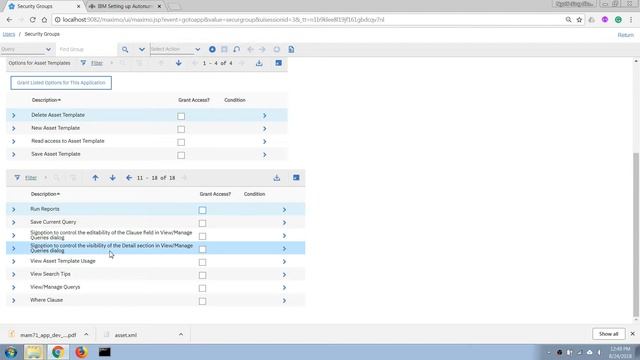Check Grant Access for View/Manage Querys

pos(202,289)
